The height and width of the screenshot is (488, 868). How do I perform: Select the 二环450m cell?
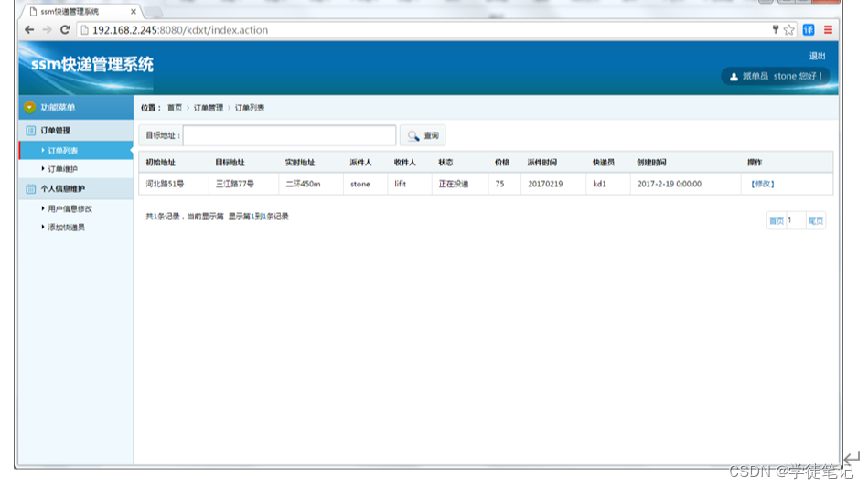click(x=311, y=184)
